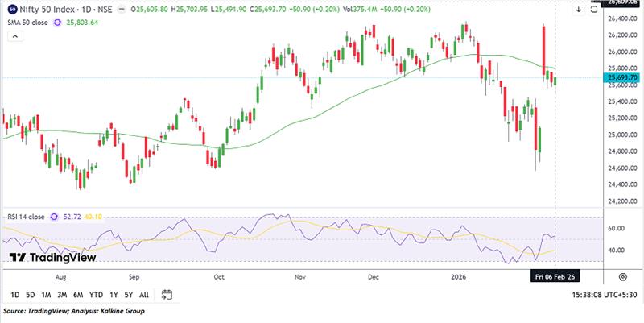Select the 1M range option
The image size is (644, 323).
(47, 294)
